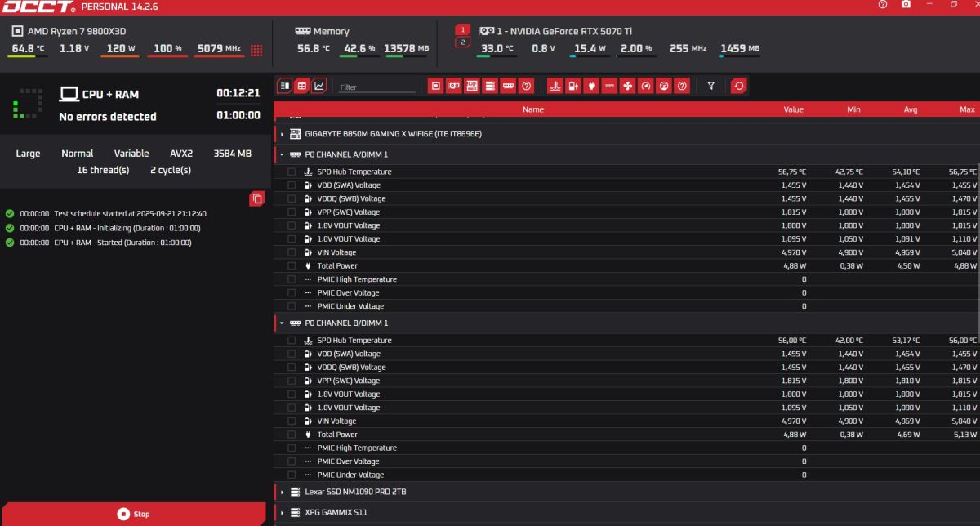
Task: Click the CPU chip icon beside AMD Ryzen
Action: click(17, 31)
